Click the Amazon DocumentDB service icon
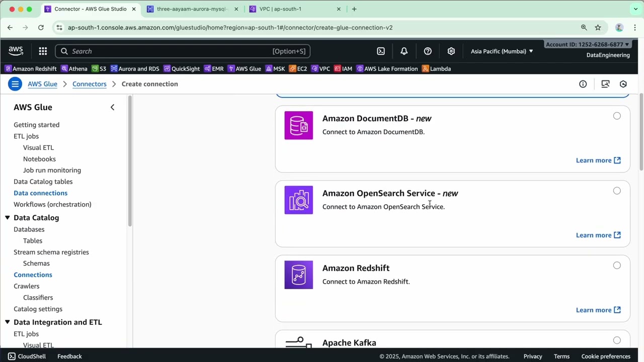 coord(299,125)
